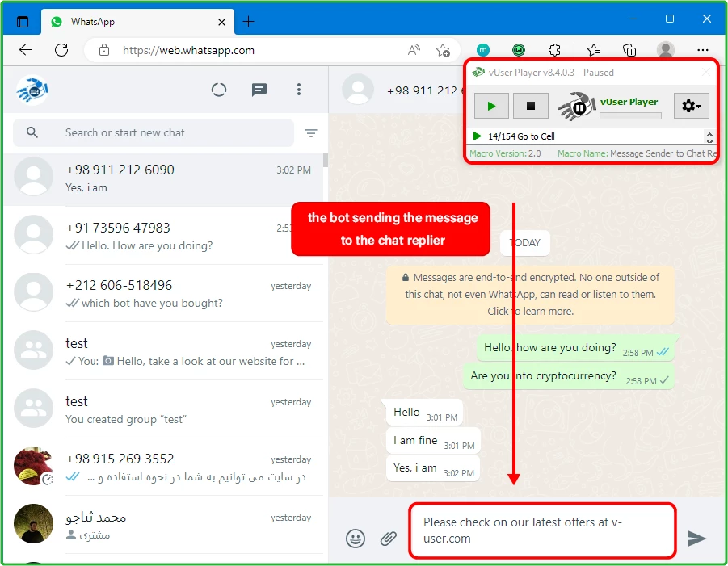Close the WhatsApp browser tab

[221, 22]
